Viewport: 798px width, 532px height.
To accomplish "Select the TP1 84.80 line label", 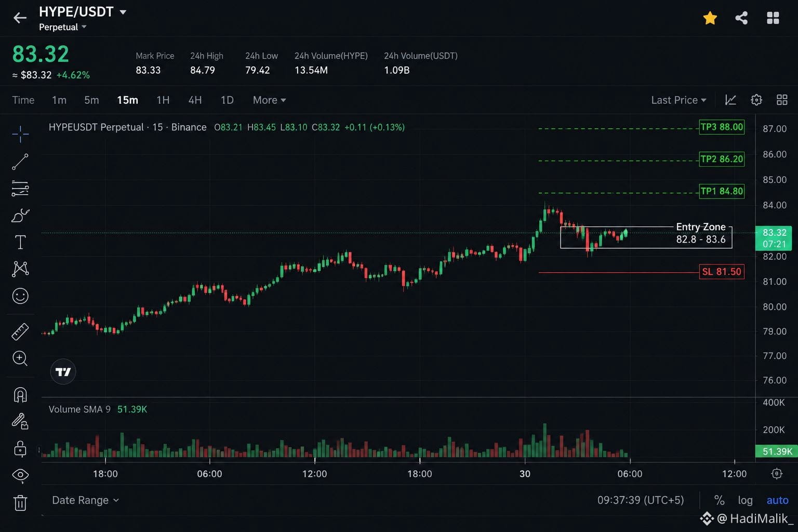I will [722, 191].
